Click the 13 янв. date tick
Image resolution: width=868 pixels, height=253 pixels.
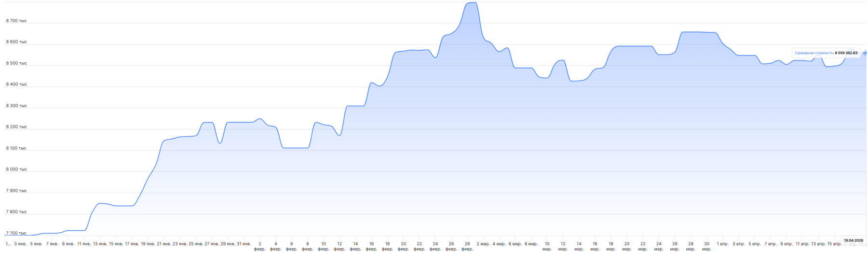[100, 244]
